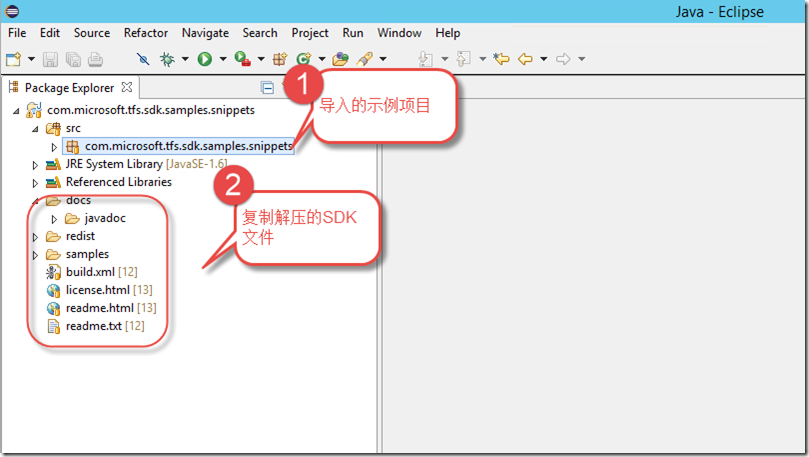Click the Forward navigation arrow
The height and width of the screenshot is (457, 809).
click(563, 59)
